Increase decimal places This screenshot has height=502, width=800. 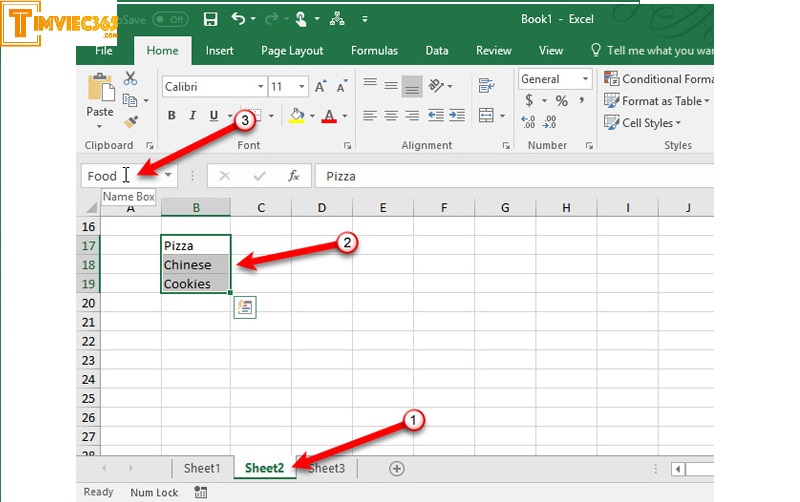(529, 122)
